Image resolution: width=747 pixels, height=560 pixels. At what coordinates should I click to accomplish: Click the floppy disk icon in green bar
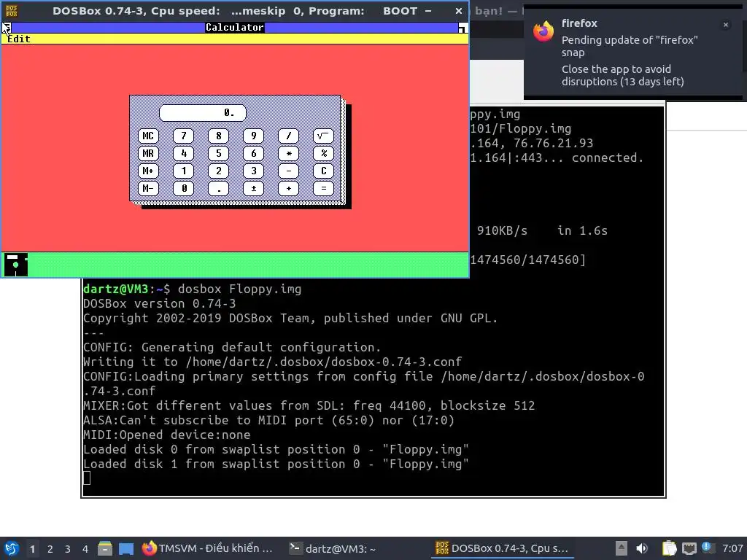click(16, 265)
